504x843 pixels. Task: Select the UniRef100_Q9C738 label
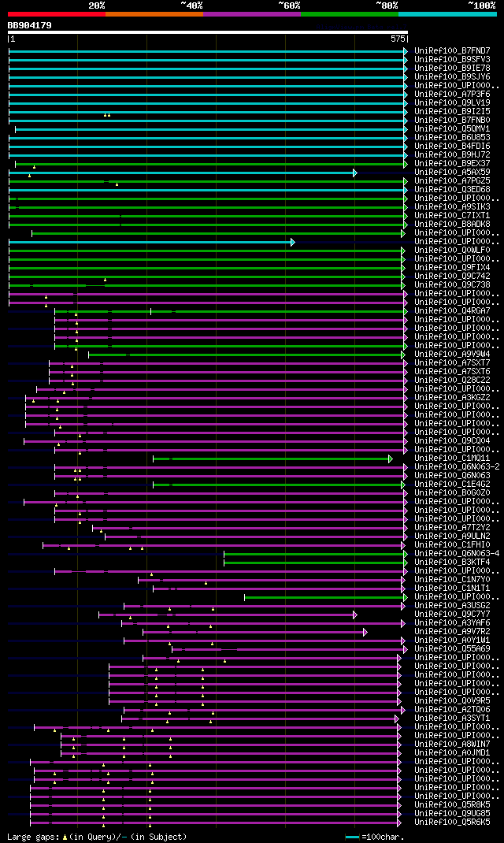452,285
